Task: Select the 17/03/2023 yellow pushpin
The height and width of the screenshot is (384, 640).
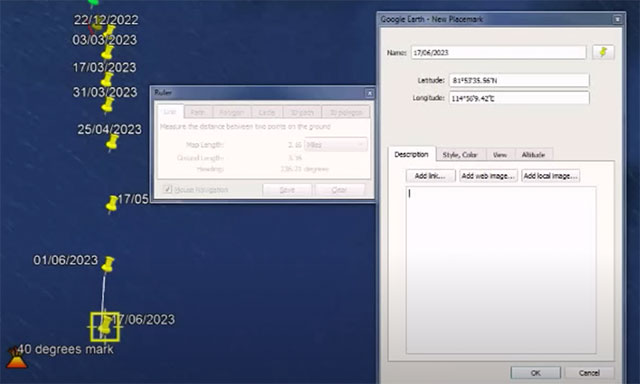Action: pos(107,79)
